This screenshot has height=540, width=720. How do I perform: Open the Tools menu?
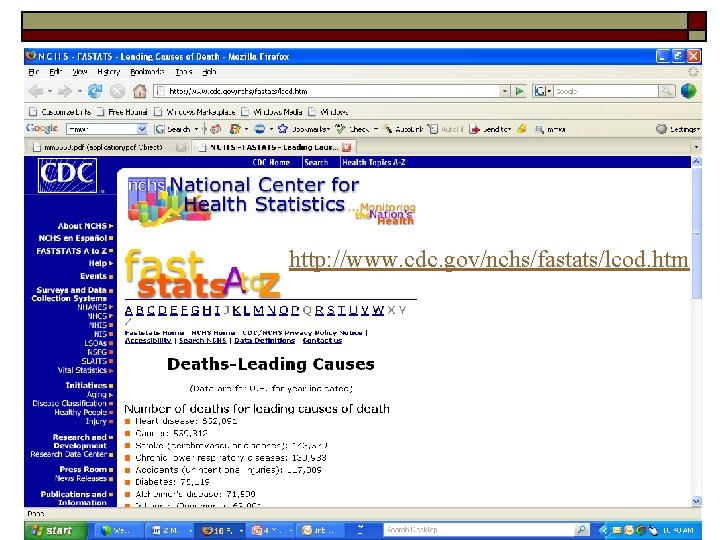[183, 72]
